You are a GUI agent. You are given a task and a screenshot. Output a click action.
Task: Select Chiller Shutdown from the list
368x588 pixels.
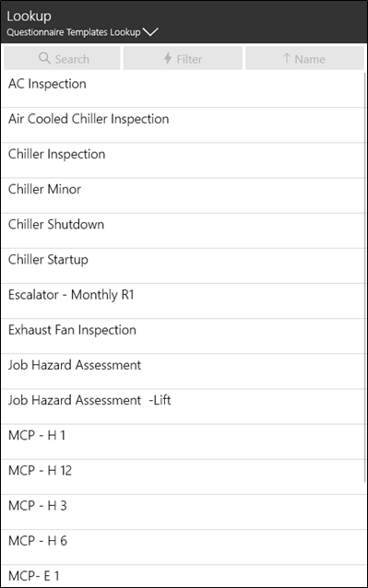(x=183, y=230)
